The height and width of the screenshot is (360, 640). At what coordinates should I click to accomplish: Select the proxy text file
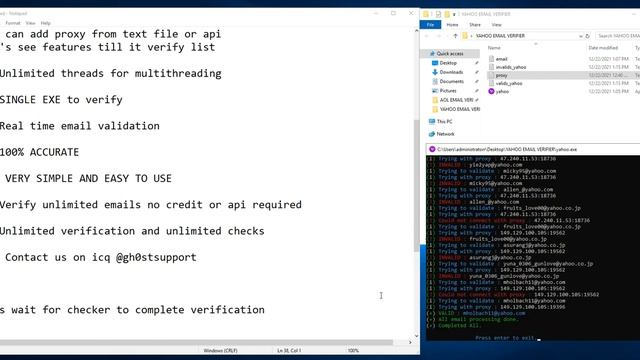(501, 76)
